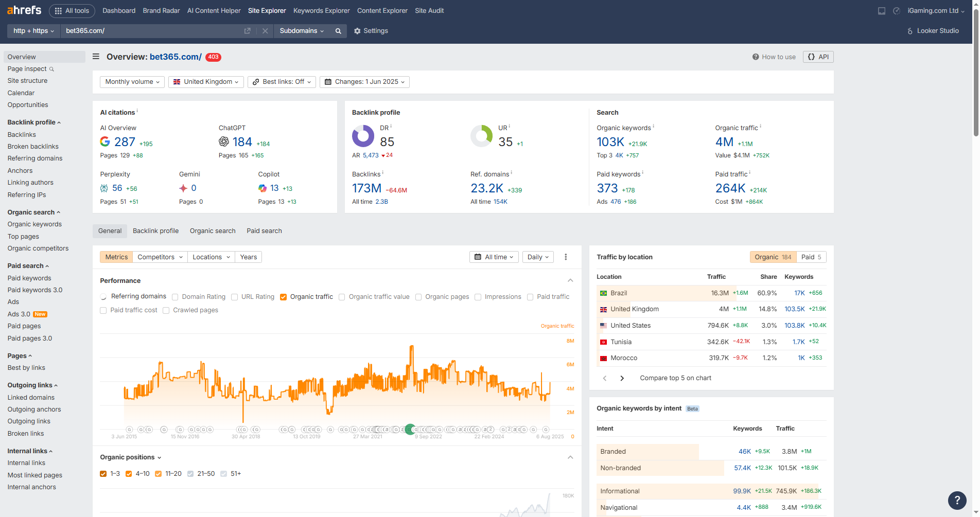
Task: Open Referring domains in the sidebar
Action: click(x=35, y=158)
